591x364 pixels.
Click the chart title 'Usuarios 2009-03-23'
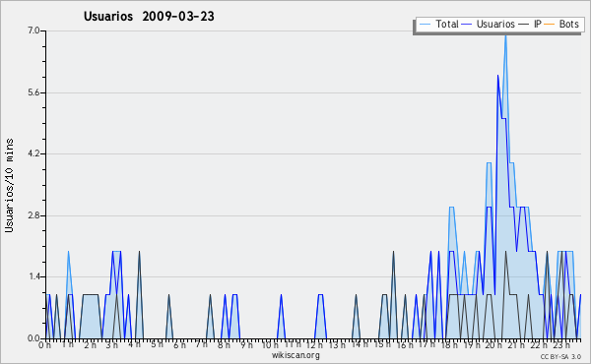click(149, 16)
